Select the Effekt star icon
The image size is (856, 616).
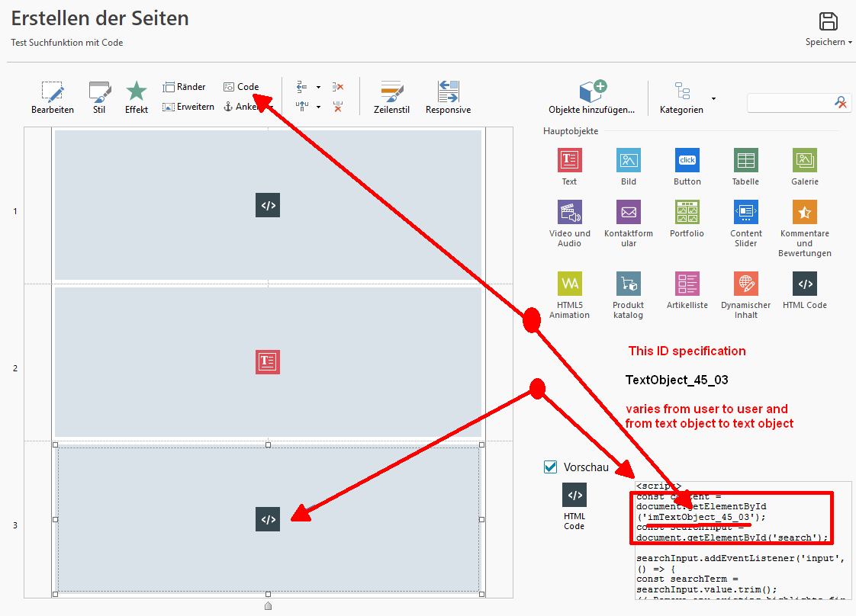(137, 92)
